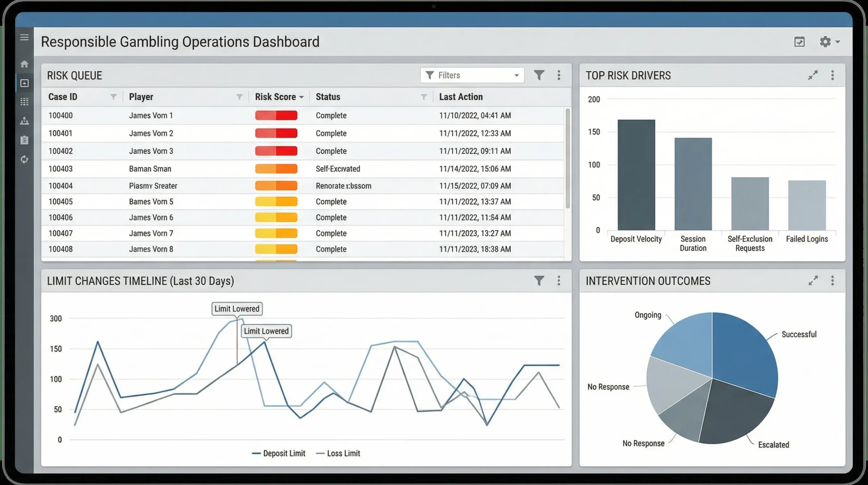Open the Filters dropdown in Risk Queue

472,75
